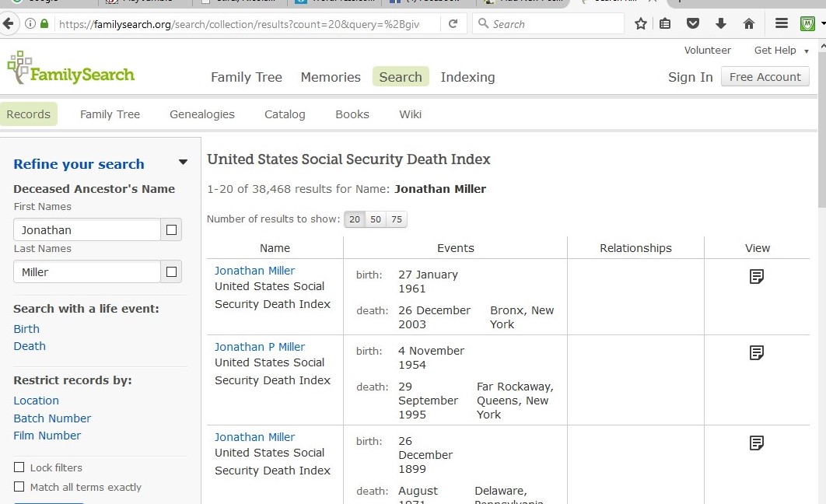Open the first Jonathan Miller result link

pos(254,270)
